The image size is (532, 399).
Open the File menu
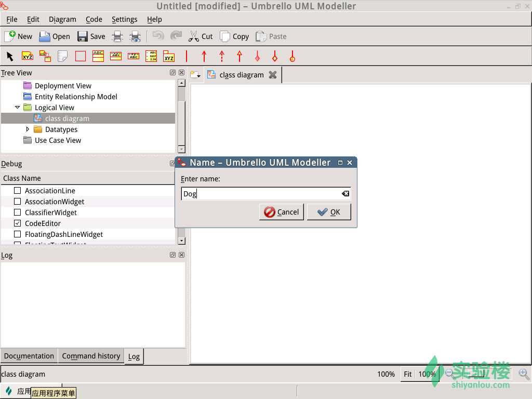tap(12, 19)
